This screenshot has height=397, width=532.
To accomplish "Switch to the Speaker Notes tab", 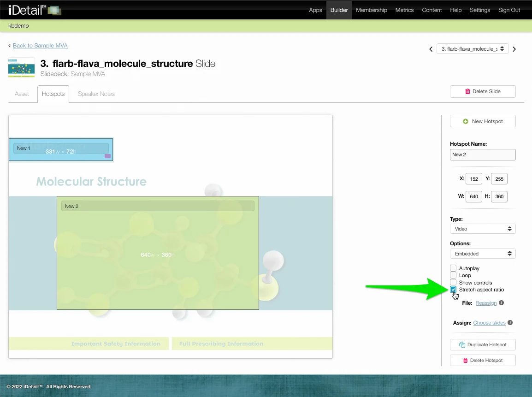I will coord(96,94).
